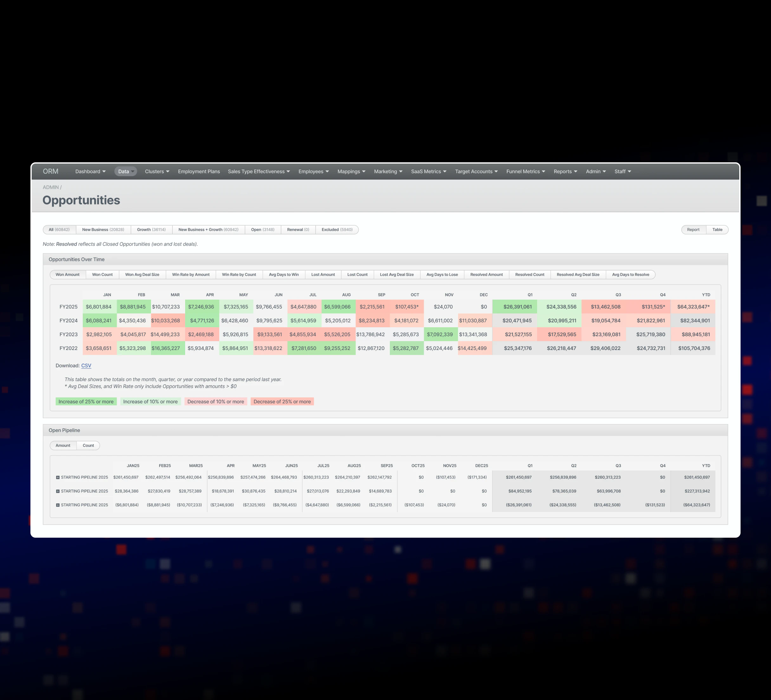Screen dimensions: 771x700
Task: Show Avg Days to Resolve metric
Action: click(x=630, y=275)
